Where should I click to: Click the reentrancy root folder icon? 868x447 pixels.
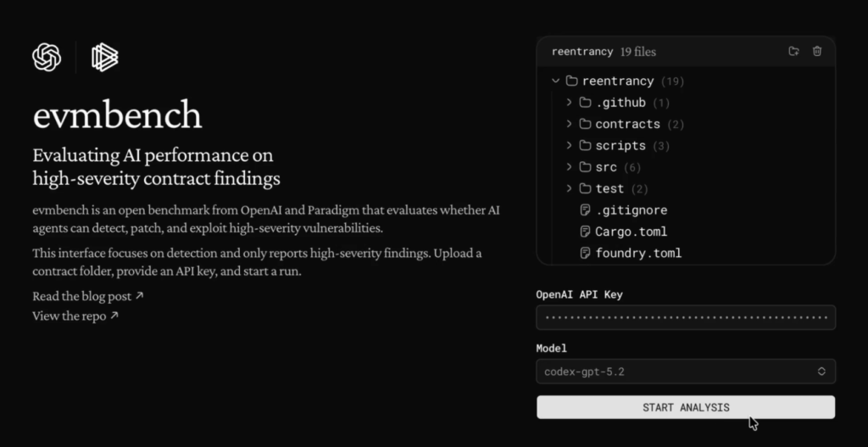click(572, 81)
